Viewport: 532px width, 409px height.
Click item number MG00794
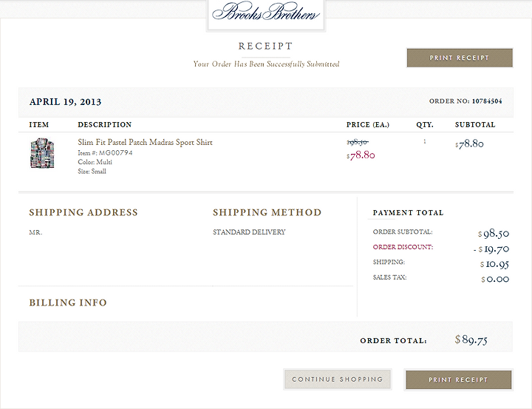coord(115,153)
